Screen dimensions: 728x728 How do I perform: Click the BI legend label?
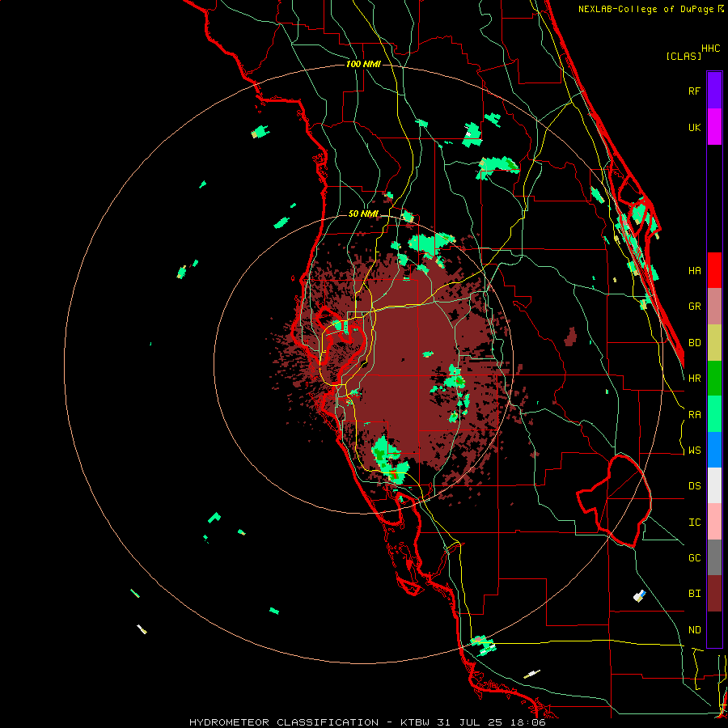pos(695,594)
